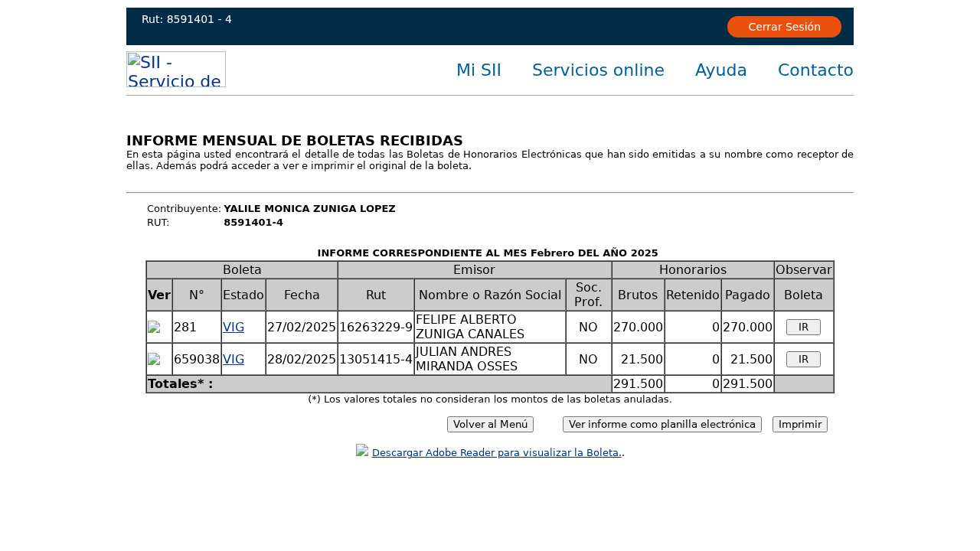Open the Mi SII menu
The height and width of the screenshot is (551, 980).
tap(479, 70)
